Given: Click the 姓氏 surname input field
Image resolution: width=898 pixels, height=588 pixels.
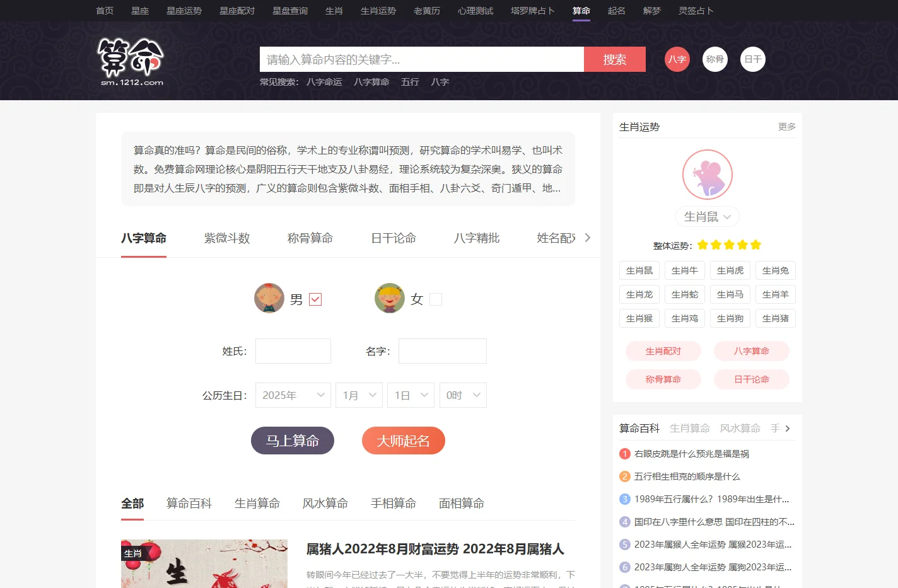Looking at the screenshot, I should tap(293, 351).
